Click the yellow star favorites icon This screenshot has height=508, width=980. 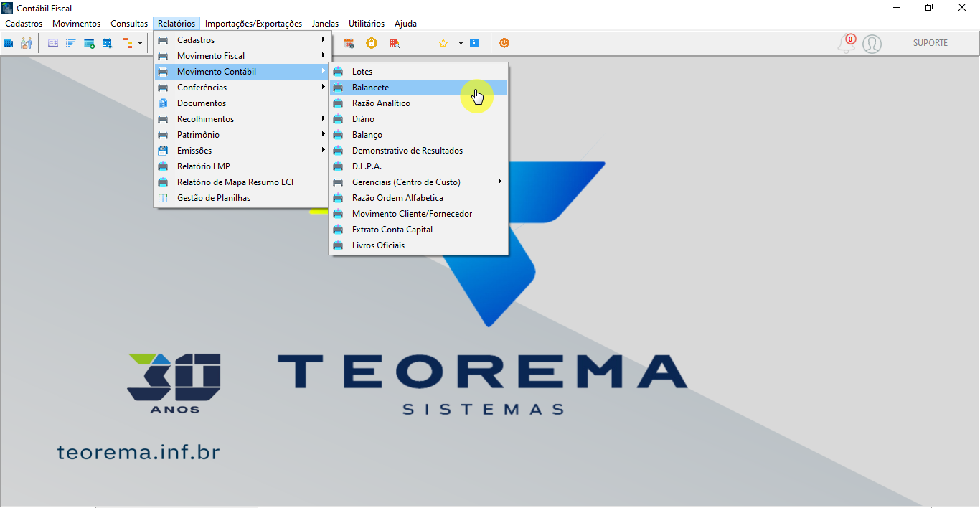click(x=443, y=43)
